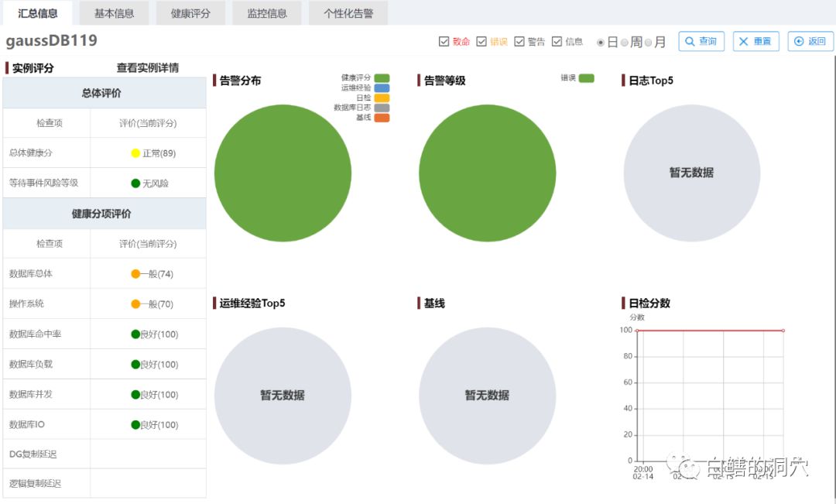
Task: Select the 周 time range radio button
Action: tap(625, 43)
